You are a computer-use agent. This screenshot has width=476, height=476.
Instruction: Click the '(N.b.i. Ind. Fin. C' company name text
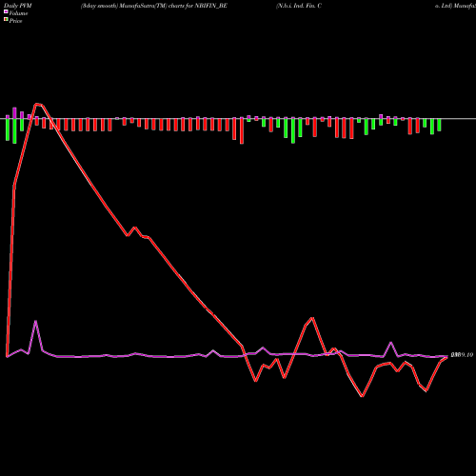[x=299, y=6]
